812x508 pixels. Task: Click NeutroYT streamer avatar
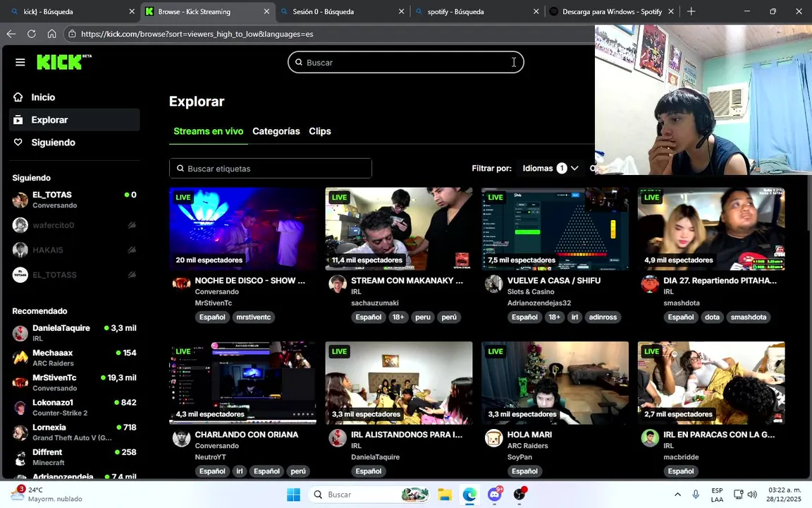tap(181, 438)
